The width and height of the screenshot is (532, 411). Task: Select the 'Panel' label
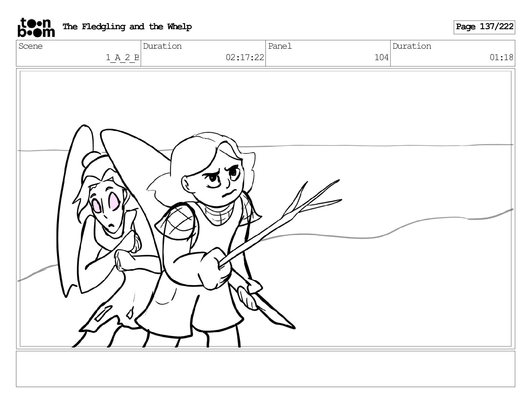click(x=280, y=46)
